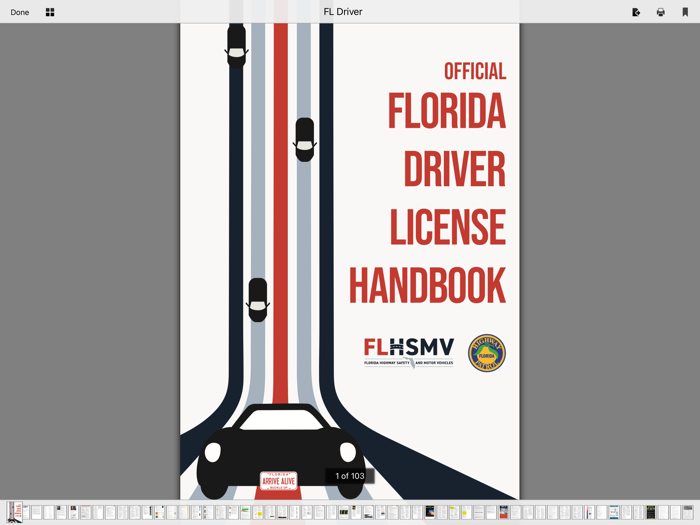Jump to the teal-colored page thumbnail
This screenshot has width=700, height=525.
[x=614, y=512]
